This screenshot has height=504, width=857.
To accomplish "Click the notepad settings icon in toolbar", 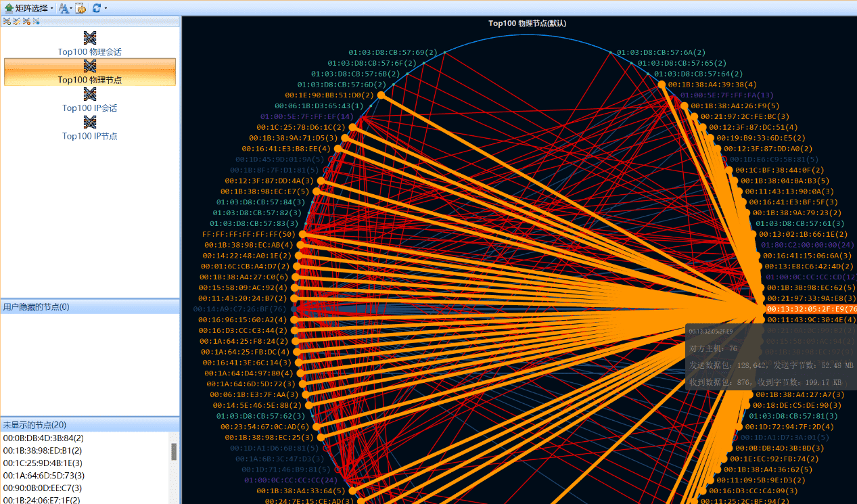I will [80, 8].
